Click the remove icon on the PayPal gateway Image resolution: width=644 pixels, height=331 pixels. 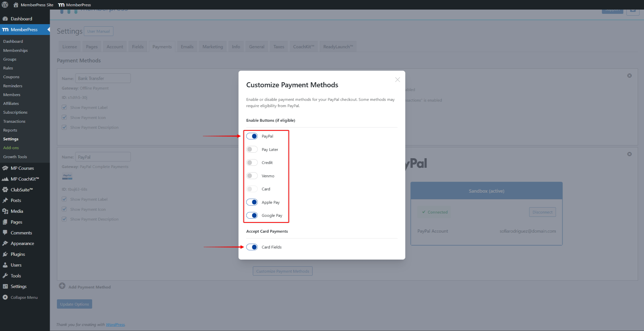coord(629,154)
